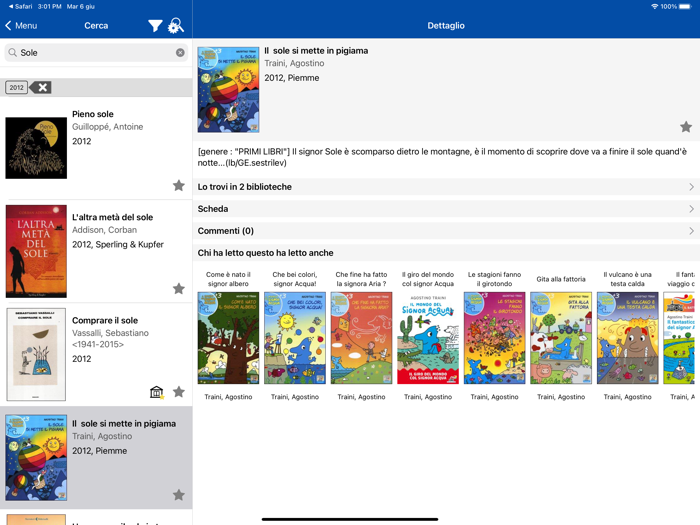This screenshot has height=525, width=700.
Task: Click author Addison, Corban
Action: coord(104,230)
